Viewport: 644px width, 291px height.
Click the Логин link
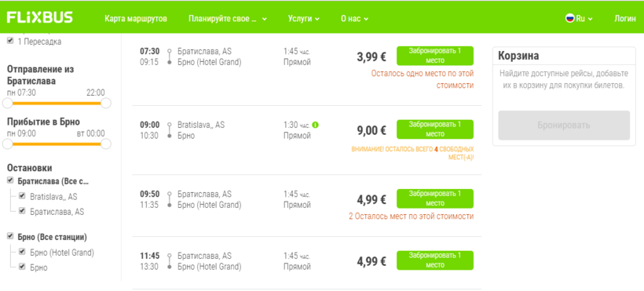pos(624,19)
